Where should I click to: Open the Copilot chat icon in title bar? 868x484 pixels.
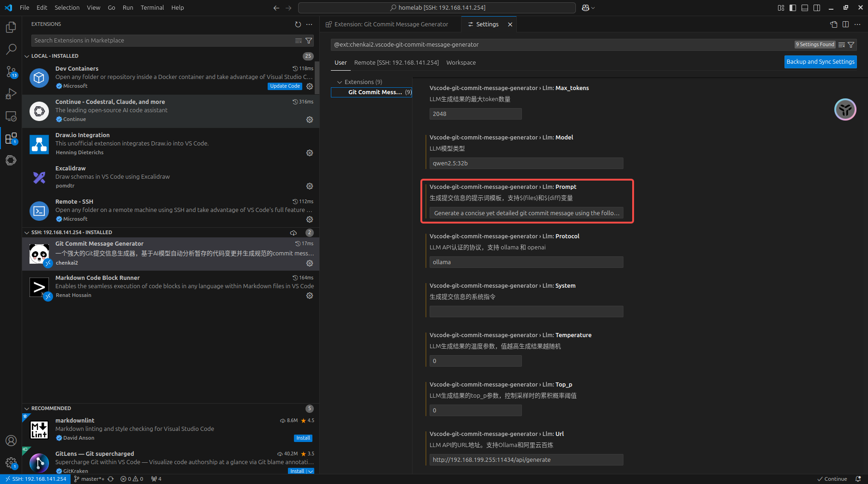(586, 8)
